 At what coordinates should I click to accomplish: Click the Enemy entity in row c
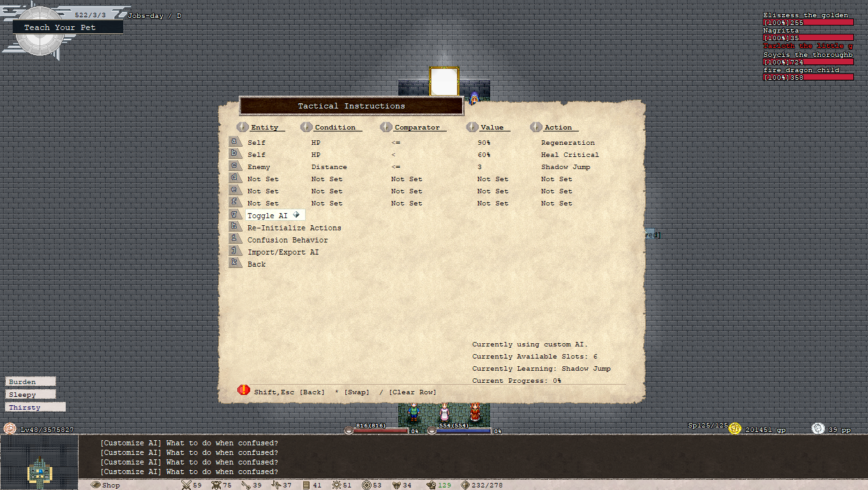click(258, 167)
